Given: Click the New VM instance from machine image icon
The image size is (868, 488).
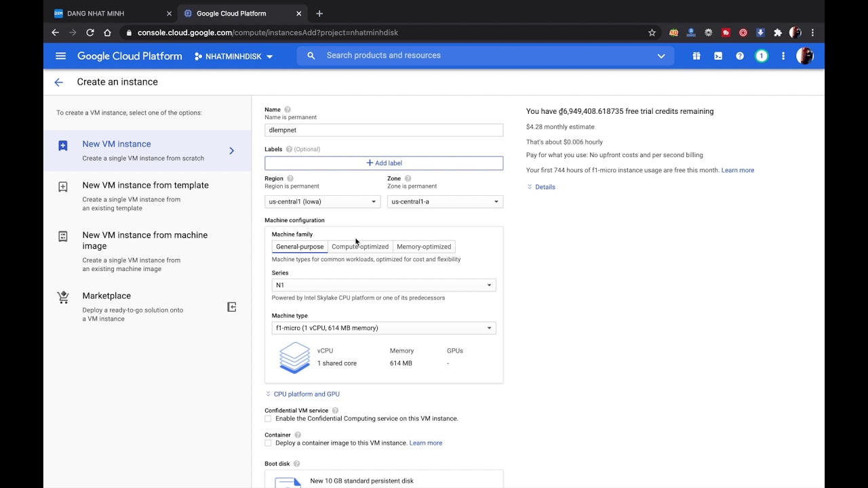Looking at the screenshot, I should coord(63,236).
